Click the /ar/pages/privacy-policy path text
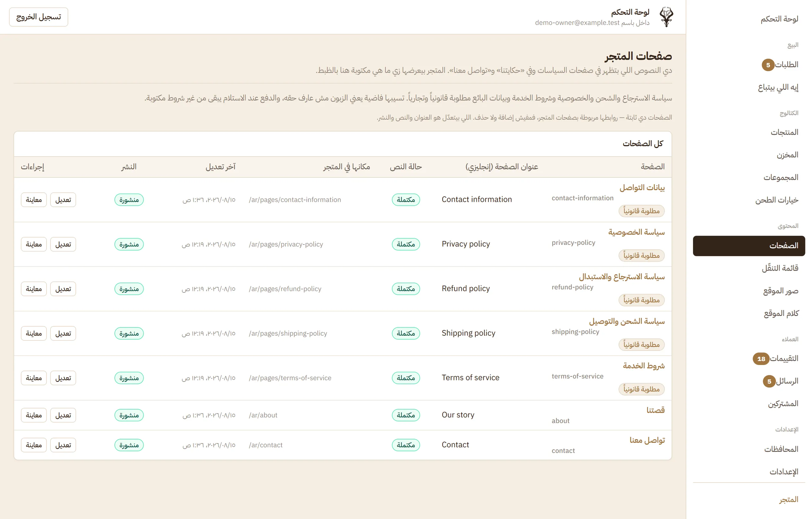The height and width of the screenshot is (519, 812). tap(285, 244)
